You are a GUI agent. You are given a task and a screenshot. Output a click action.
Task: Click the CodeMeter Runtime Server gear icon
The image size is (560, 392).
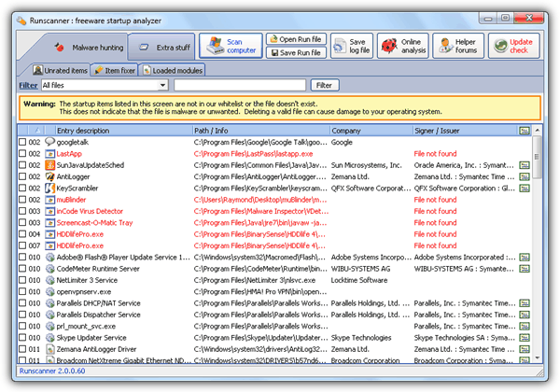[50, 269]
